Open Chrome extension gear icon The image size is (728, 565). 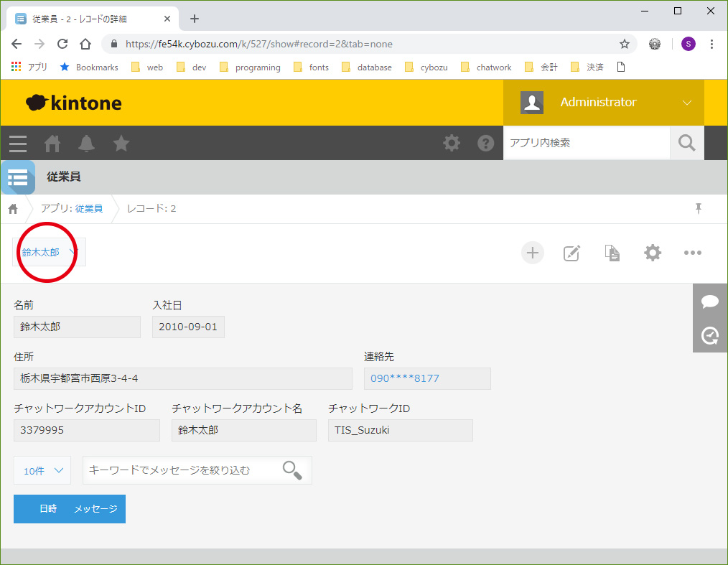(x=655, y=44)
